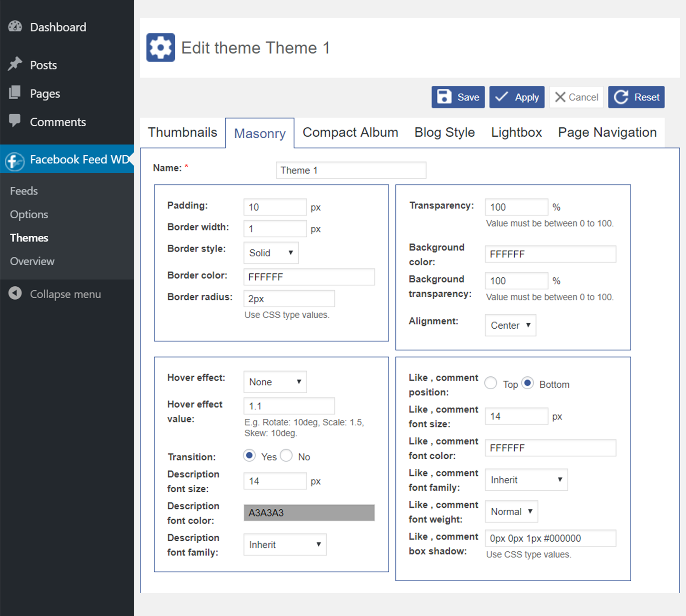Click the circular arrow icon on Reset
The image size is (686, 616).
click(x=621, y=97)
